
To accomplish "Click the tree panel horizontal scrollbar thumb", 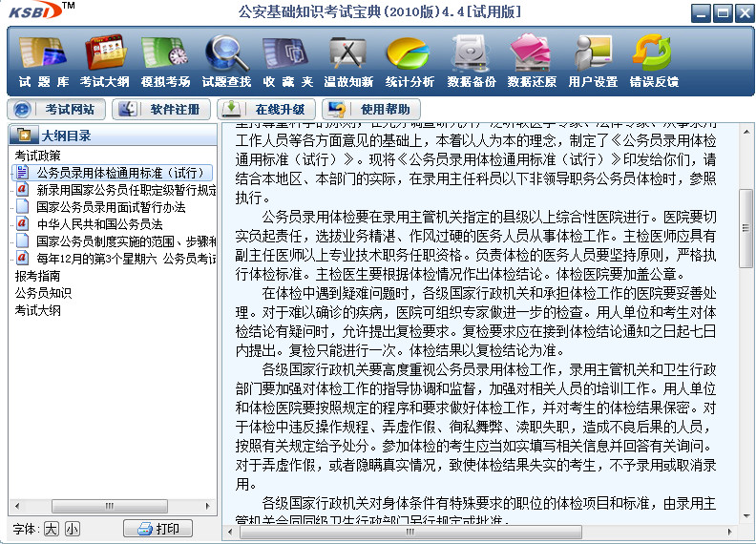I will tap(110, 506).
